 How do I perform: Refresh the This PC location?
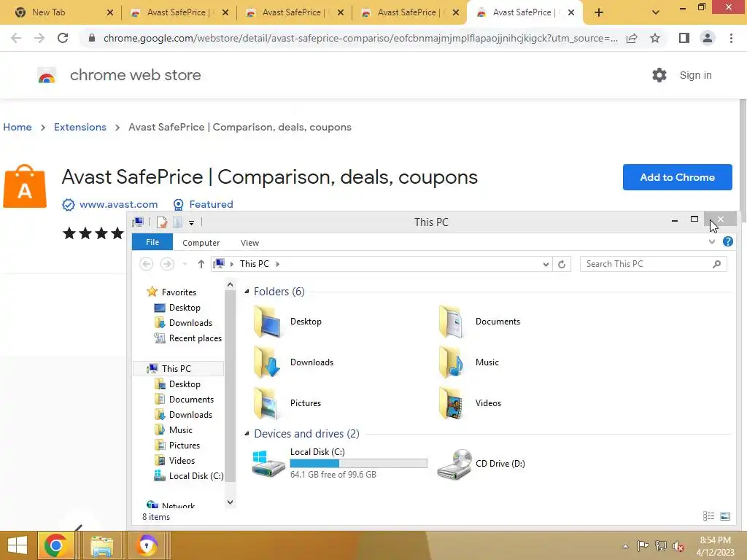[x=562, y=264]
